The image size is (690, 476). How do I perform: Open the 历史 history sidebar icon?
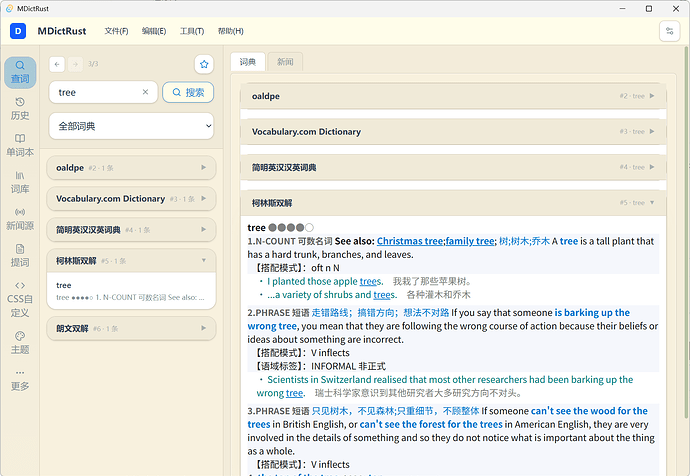point(20,109)
